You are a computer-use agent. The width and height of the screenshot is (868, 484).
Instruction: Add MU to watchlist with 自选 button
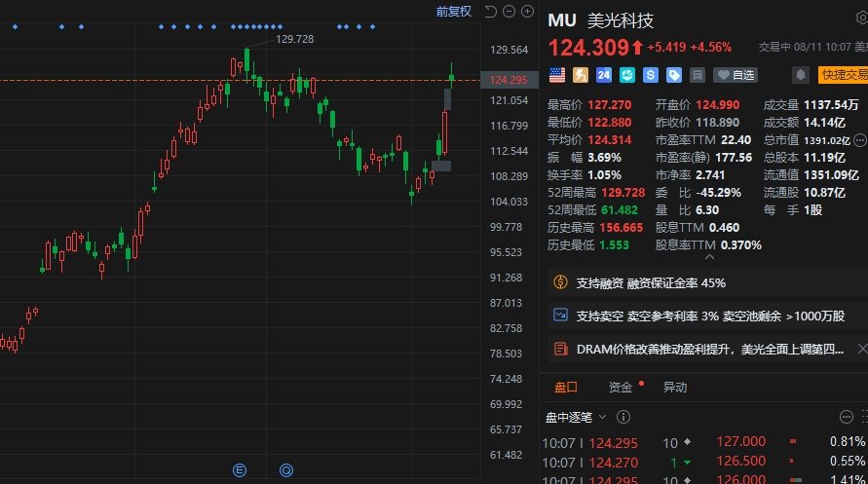coord(736,75)
